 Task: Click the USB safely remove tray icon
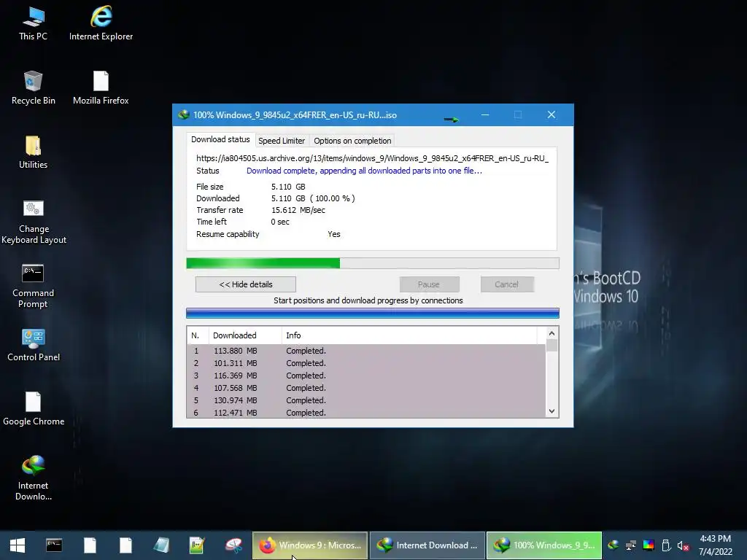coord(666,545)
